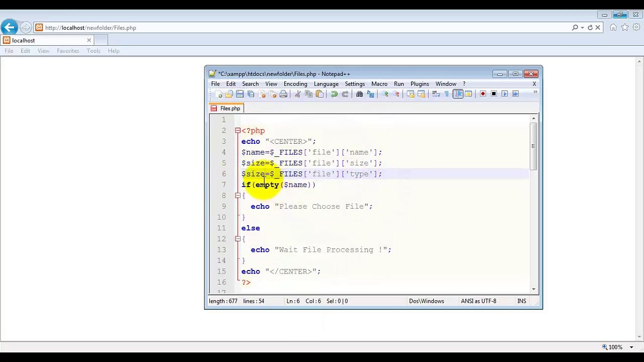Image resolution: width=644 pixels, height=362 pixels.
Task: Open the browser Home icon
Action: tap(613, 28)
